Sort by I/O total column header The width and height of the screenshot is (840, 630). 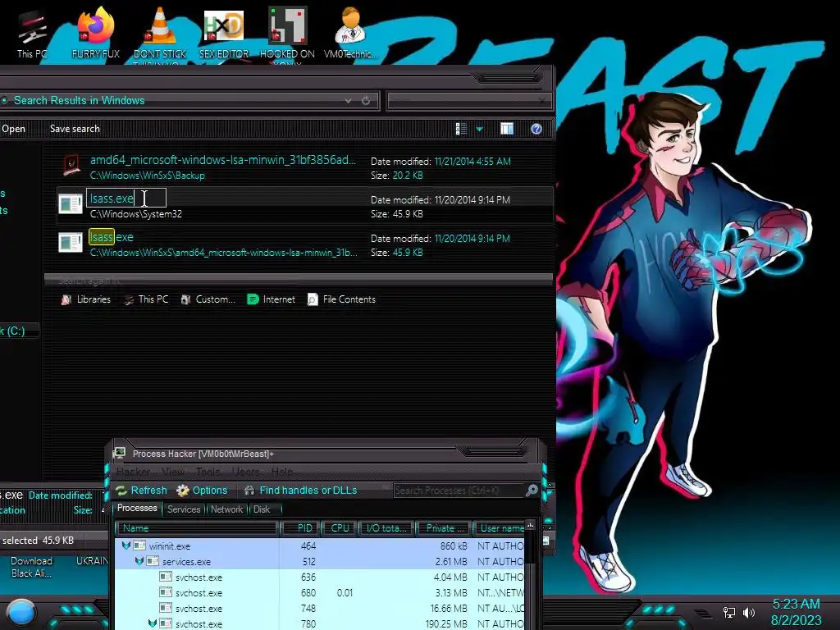click(x=387, y=528)
